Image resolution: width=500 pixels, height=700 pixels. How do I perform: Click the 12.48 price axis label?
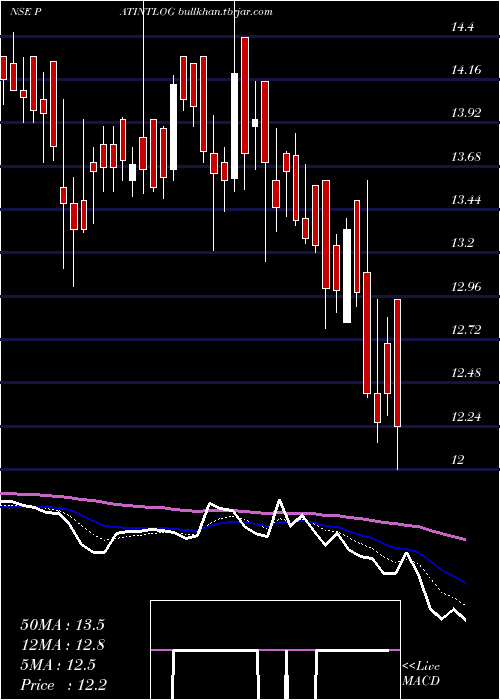point(466,373)
